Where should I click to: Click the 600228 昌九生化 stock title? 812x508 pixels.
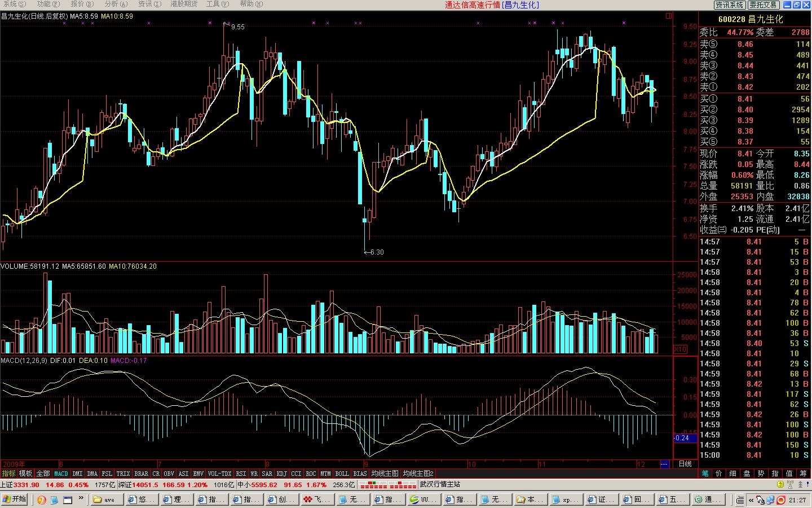pyautogui.click(x=751, y=19)
